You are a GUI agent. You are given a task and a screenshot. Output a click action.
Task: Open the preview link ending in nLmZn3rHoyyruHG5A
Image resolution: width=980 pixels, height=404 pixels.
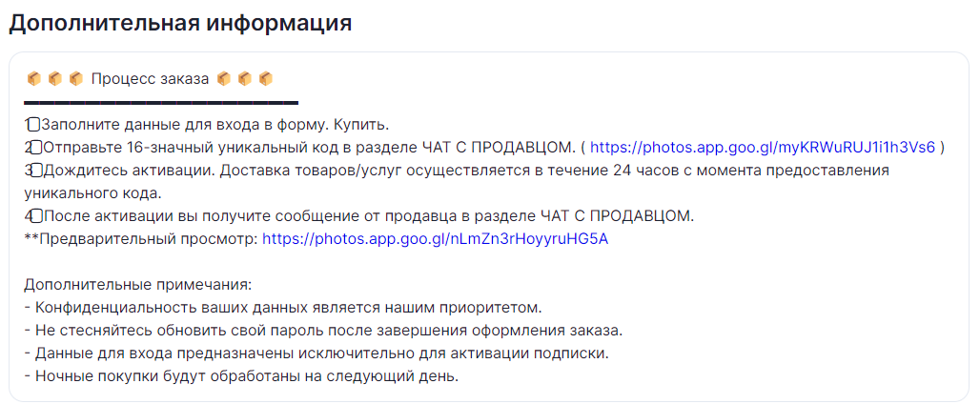[435, 239]
